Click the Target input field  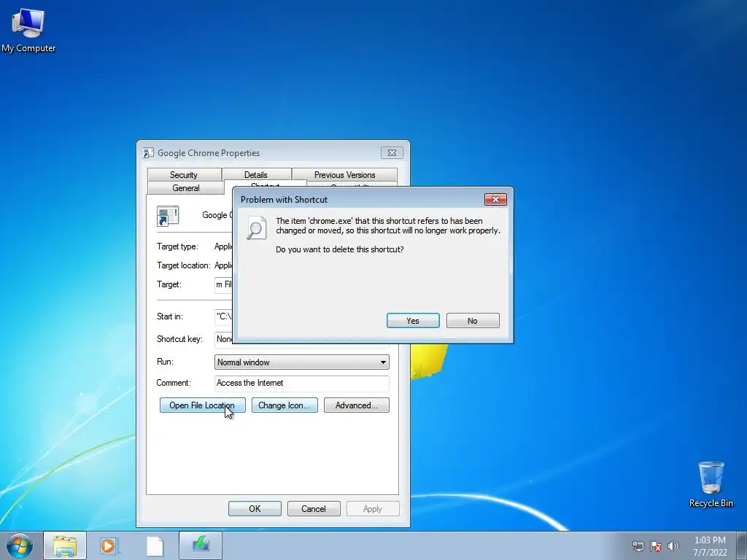coord(223,284)
